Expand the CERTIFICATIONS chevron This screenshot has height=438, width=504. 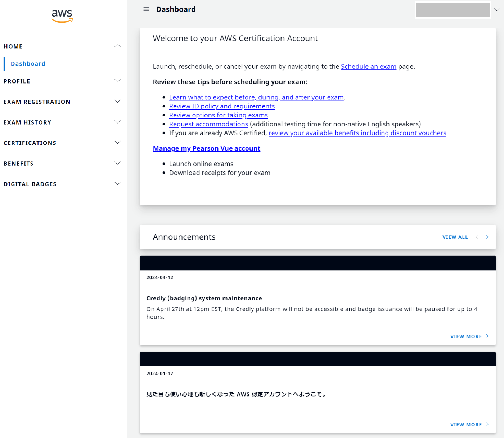[117, 142]
